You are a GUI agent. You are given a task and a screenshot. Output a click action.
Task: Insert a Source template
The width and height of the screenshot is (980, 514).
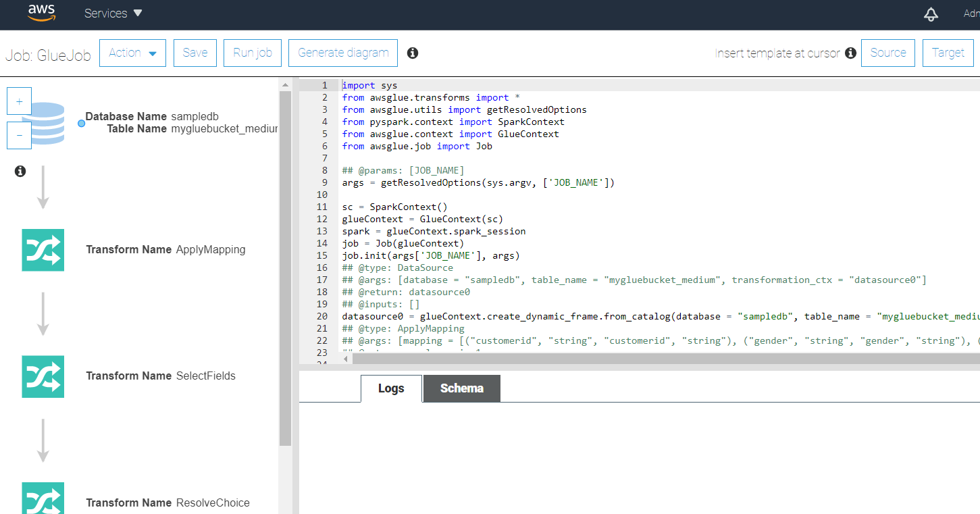click(x=887, y=53)
